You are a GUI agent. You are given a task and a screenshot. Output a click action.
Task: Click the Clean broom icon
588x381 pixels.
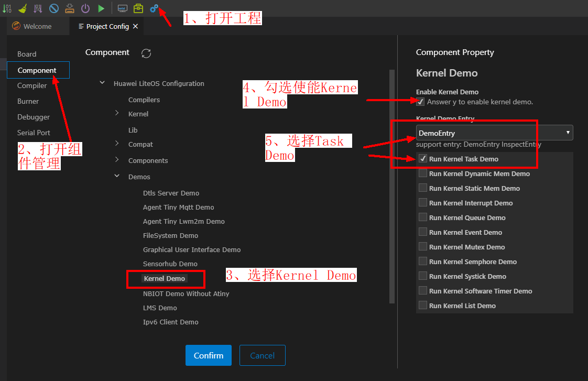(23, 8)
